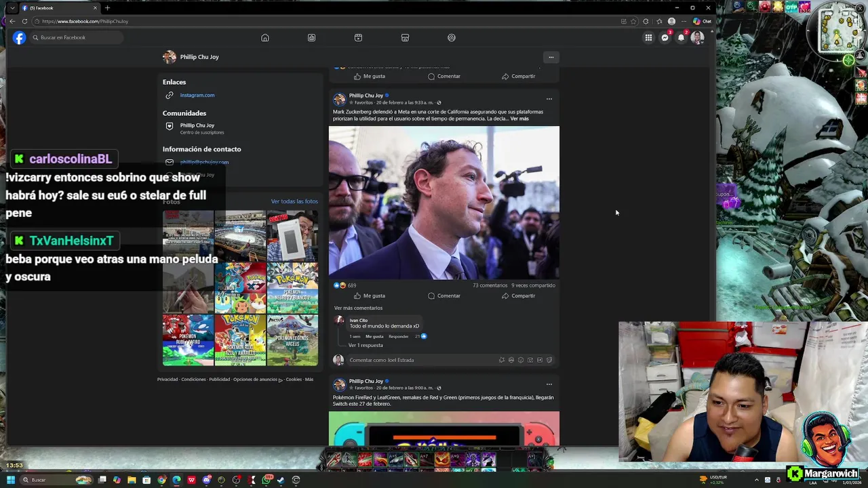Open the Facebook home feed icon

tap(265, 37)
